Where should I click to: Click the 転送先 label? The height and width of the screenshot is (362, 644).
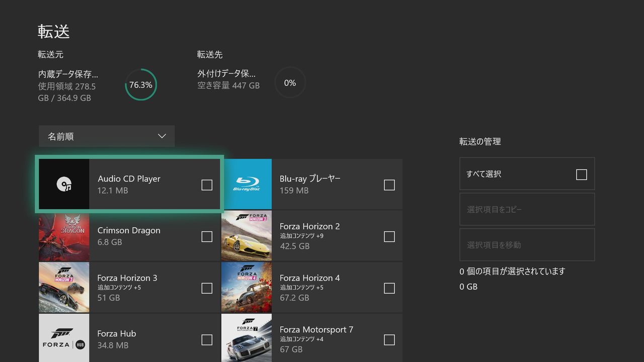[210, 54]
